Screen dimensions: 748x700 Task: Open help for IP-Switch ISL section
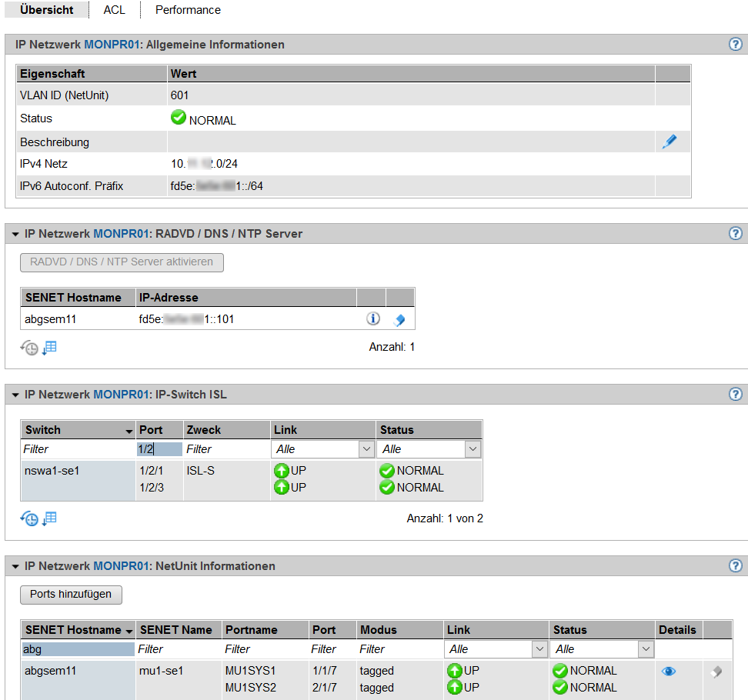point(735,394)
